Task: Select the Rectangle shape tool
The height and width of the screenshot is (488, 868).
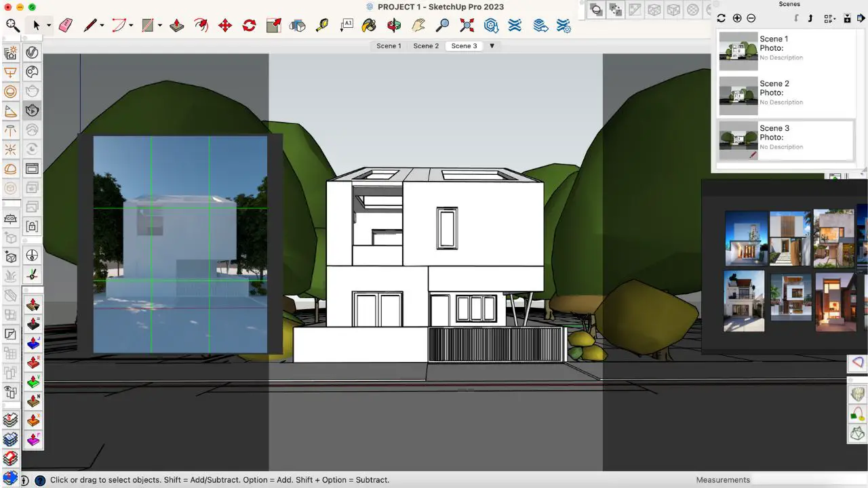Action: (x=147, y=26)
